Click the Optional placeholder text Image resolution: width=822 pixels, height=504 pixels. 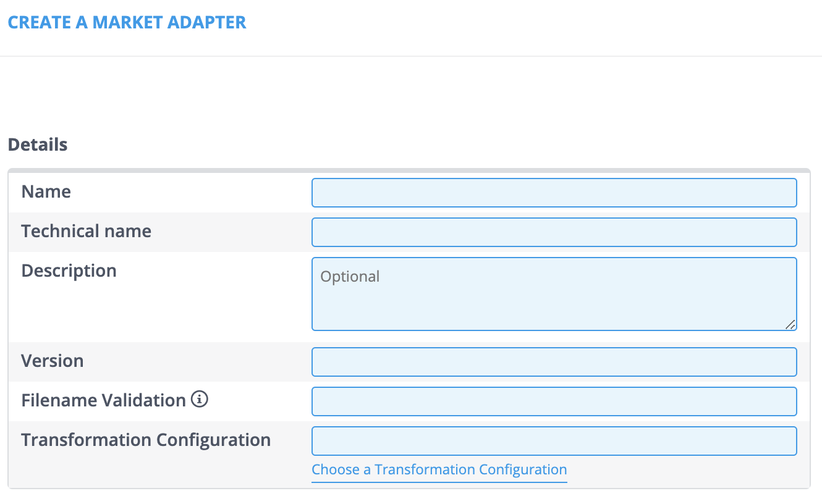pyautogui.click(x=350, y=276)
